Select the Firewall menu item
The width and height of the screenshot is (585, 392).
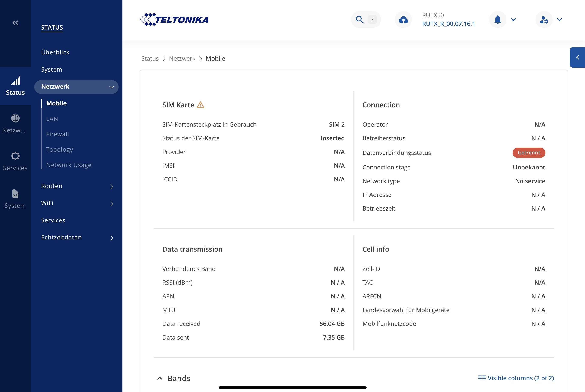(57, 134)
